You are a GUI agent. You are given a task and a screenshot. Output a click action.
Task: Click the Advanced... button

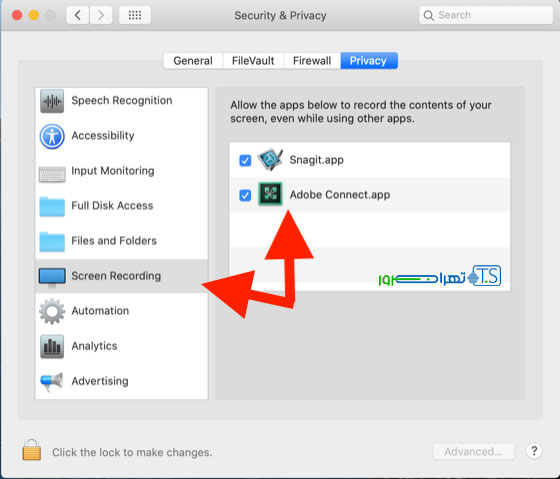(474, 451)
